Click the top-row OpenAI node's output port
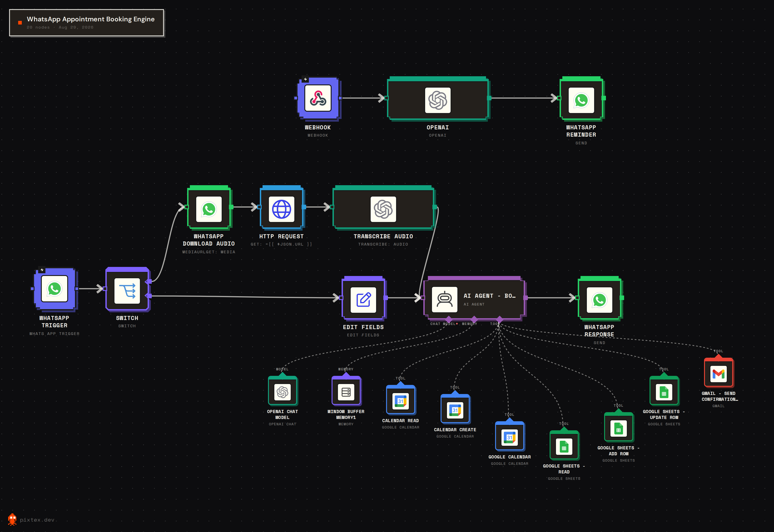Viewport: 774px width, 532px height. click(x=489, y=98)
